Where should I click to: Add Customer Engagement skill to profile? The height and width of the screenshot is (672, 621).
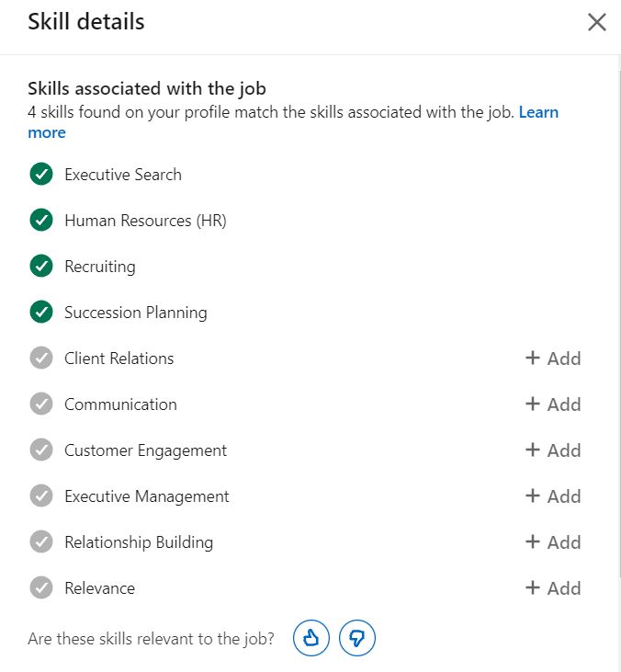(x=553, y=450)
